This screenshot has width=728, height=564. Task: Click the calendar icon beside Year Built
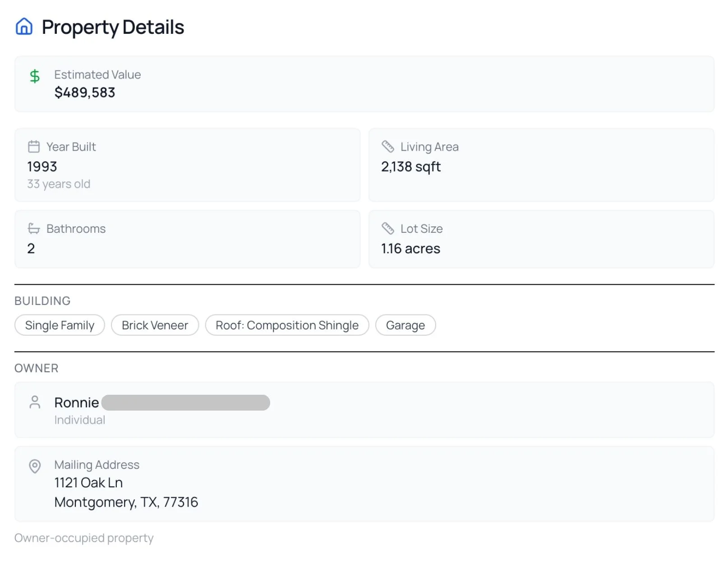coord(34,146)
